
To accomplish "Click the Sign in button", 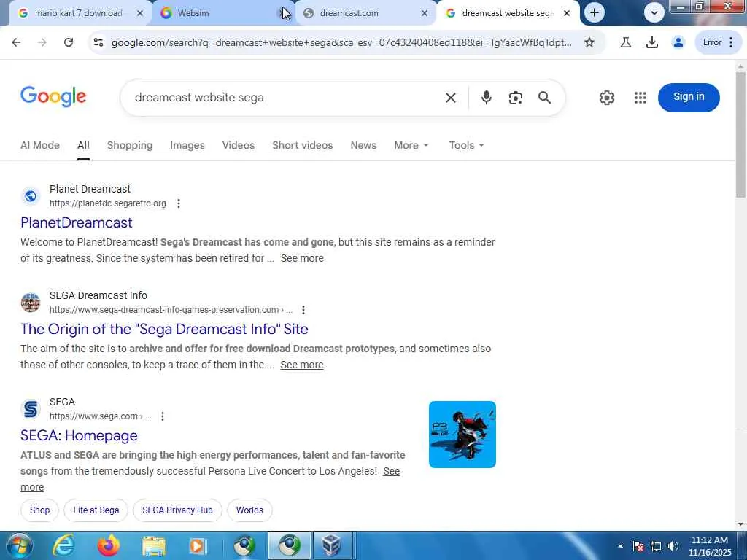I will click(689, 97).
